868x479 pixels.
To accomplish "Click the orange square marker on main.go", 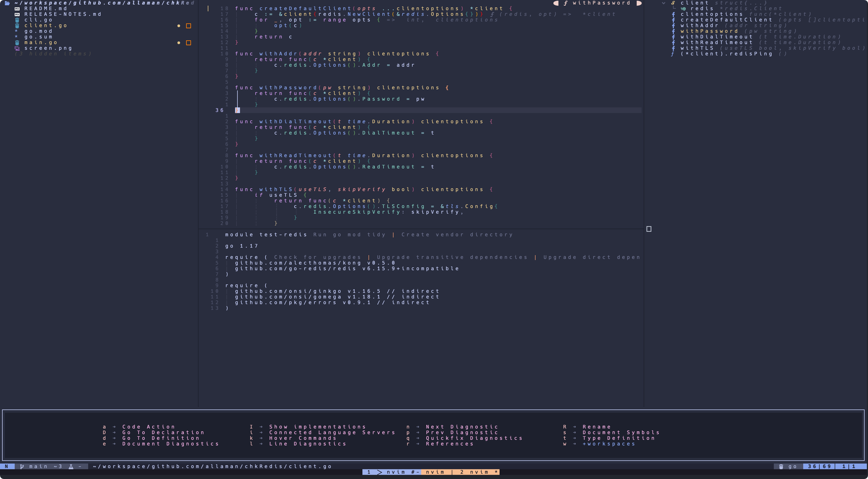I will [x=189, y=43].
